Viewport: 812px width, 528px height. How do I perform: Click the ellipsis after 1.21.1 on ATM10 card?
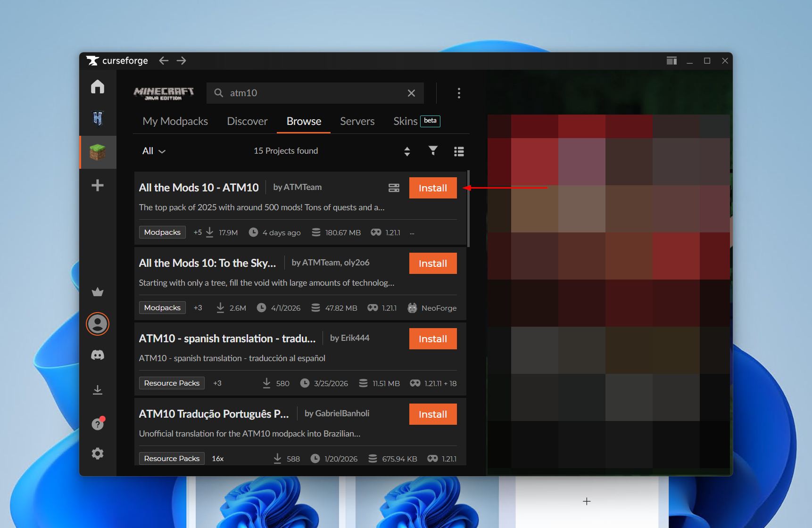point(412,233)
